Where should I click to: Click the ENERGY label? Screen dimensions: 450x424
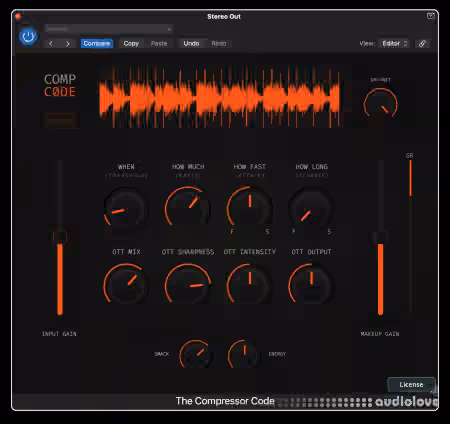coord(277,354)
